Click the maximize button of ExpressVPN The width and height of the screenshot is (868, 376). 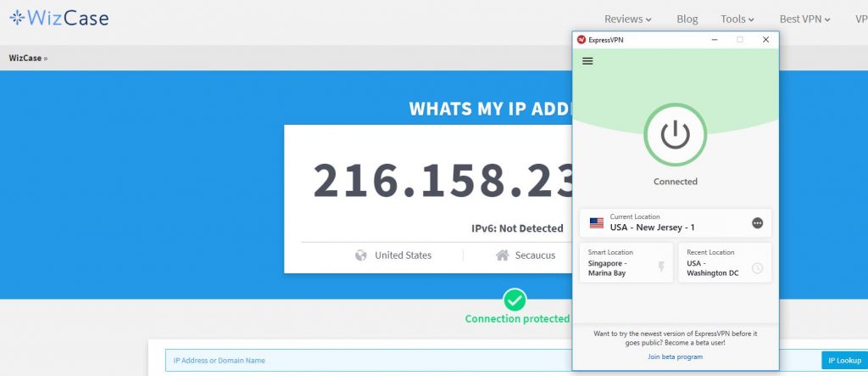pyautogui.click(x=740, y=40)
